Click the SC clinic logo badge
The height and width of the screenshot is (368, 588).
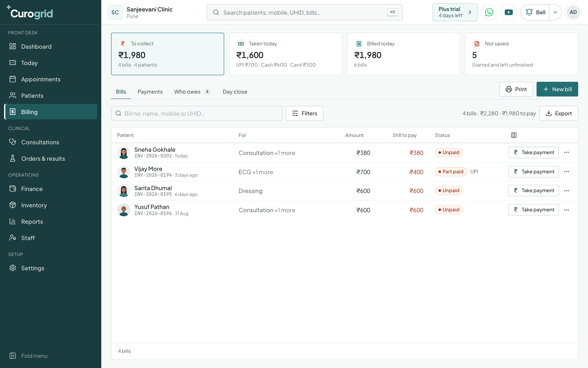[115, 12]
